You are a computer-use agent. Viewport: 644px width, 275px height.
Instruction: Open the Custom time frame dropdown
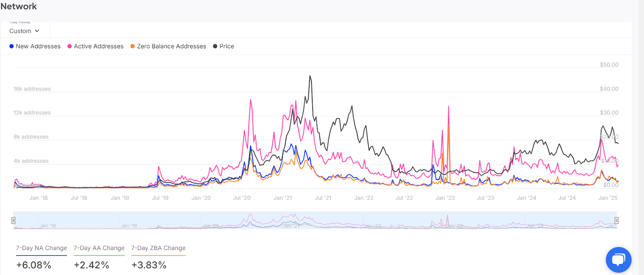pyautogui.click(x=25, y=31)
